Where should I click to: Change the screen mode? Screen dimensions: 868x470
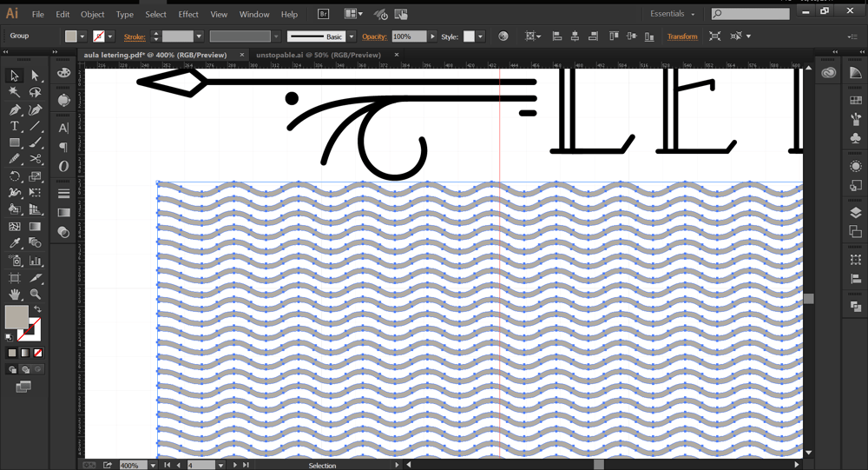point(23,387)
